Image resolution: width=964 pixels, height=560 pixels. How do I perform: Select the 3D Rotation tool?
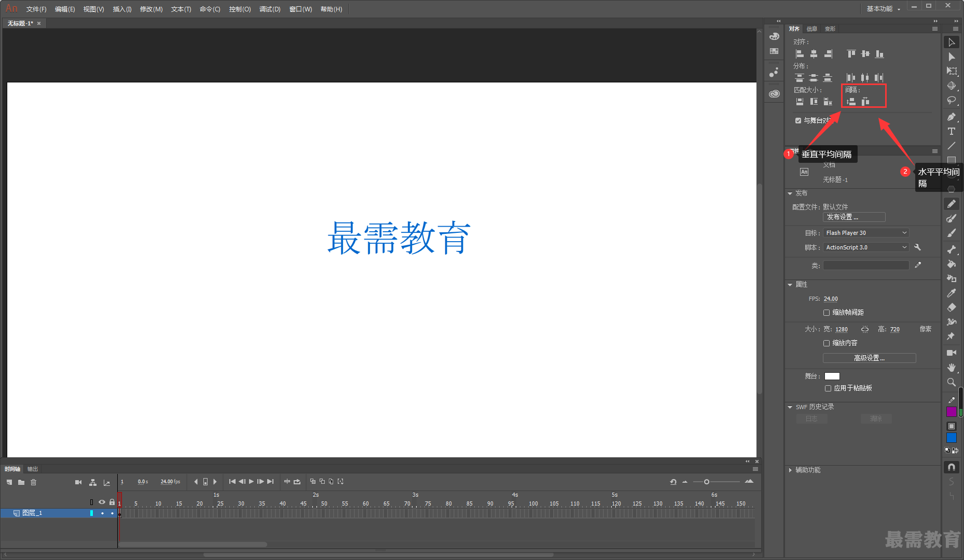[952, 86]
